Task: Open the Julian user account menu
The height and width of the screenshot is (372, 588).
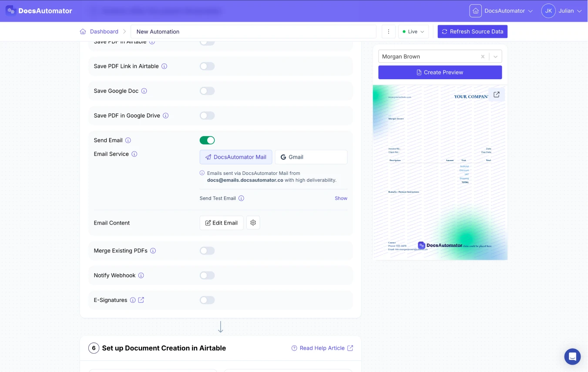Action: [x=561, y=11]
